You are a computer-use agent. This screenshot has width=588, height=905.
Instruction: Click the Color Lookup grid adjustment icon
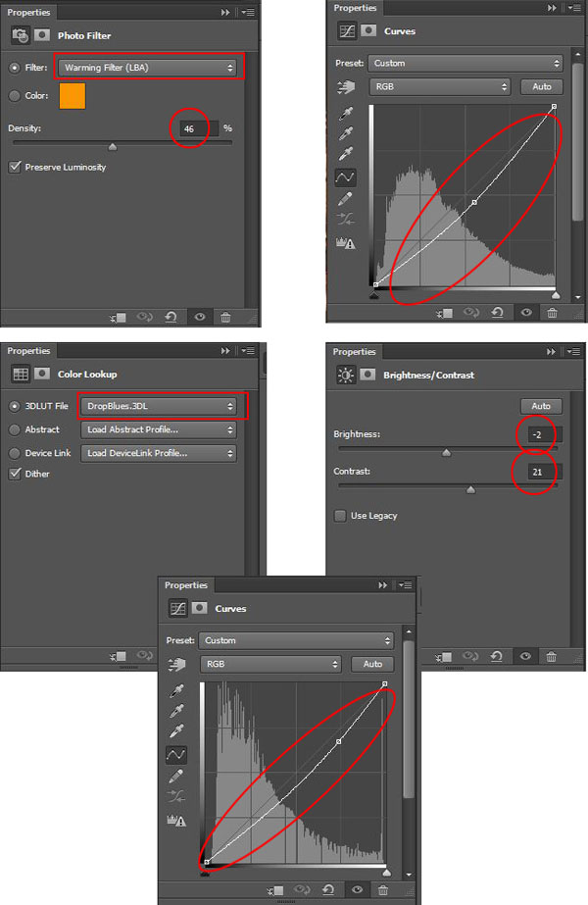[x=21, y=374]
